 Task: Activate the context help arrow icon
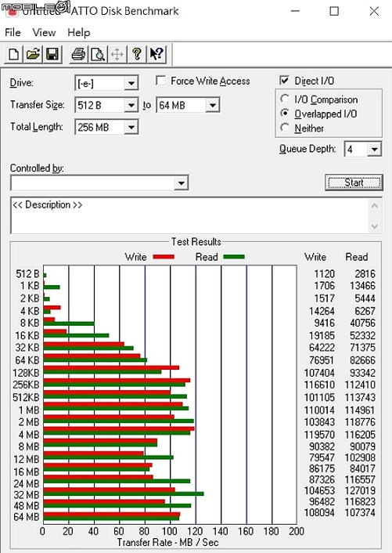point(156,54)
